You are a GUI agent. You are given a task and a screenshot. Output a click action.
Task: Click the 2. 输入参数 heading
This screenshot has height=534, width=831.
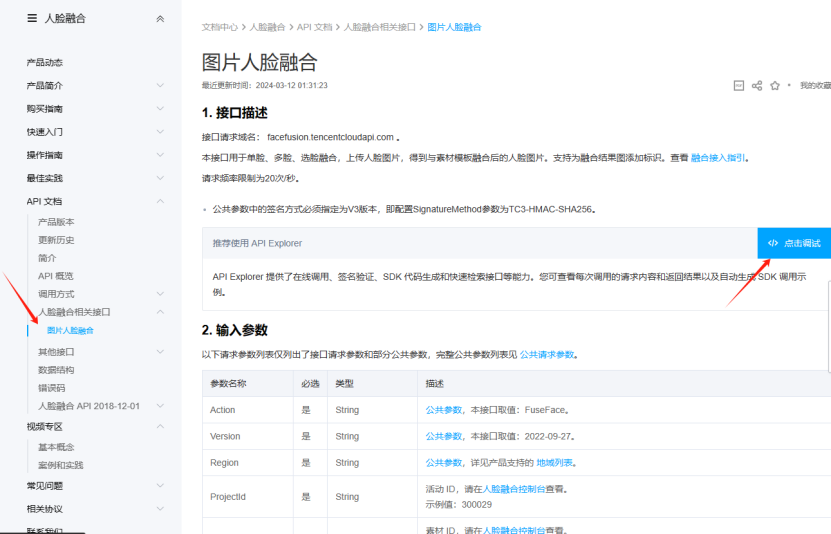(234, 331)
